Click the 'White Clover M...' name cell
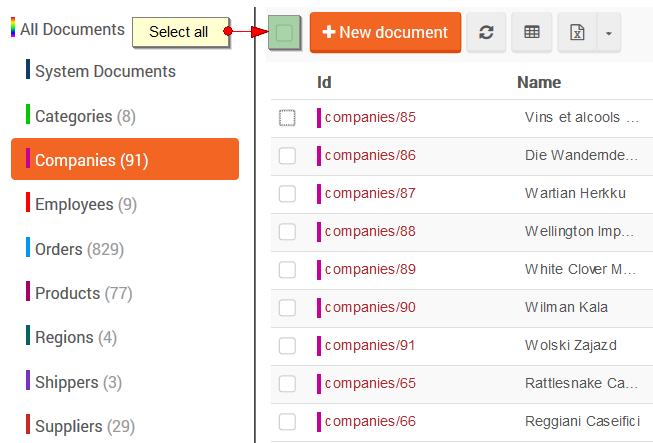Screen dimensions: 653x443 pyautogui.click(x=580, y=269)
